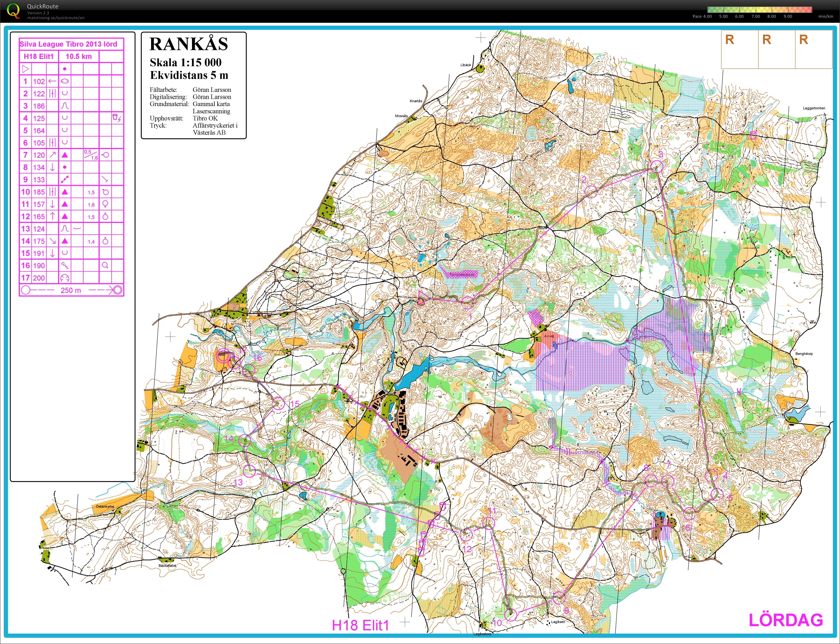Viewport: 840px width, 644px height.
Task: Click the 'Östänkyrke' place name
Action: 105,506
